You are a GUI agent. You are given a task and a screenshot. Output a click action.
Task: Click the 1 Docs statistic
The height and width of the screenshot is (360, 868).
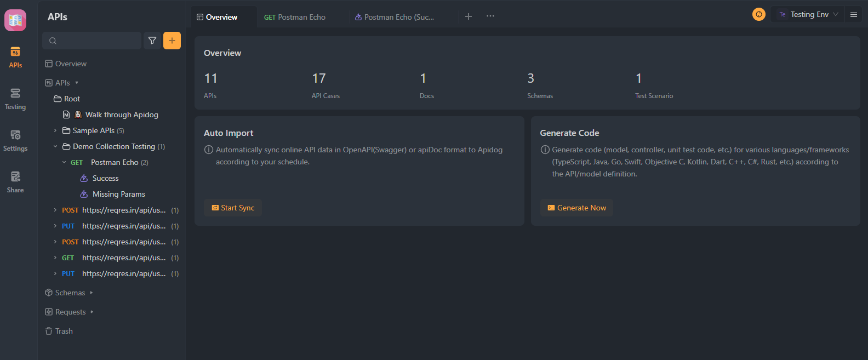427,85
